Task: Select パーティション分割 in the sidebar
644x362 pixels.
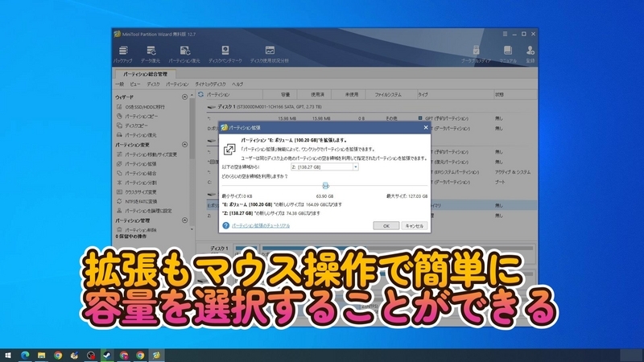Action: click(140, 183)
